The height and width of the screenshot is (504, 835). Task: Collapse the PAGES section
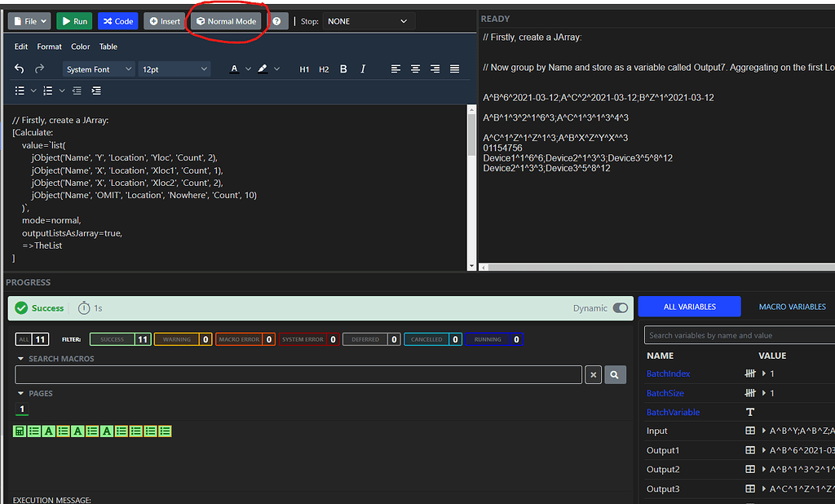pos(20,393)
